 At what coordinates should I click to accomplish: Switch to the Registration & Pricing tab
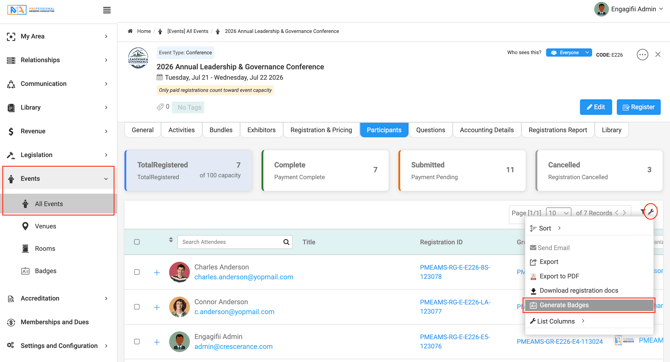pyautogui.click(x=321, y=130)
